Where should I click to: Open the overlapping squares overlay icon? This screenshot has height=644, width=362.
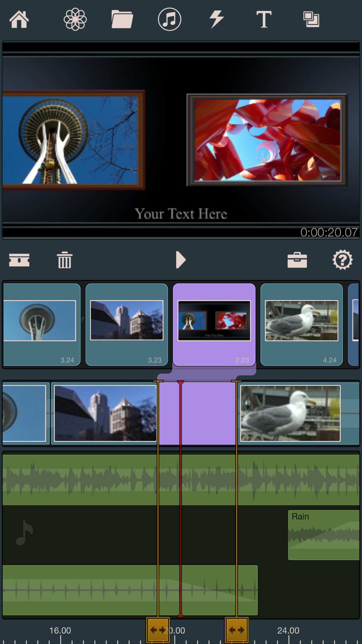click(x=311, y=19)
